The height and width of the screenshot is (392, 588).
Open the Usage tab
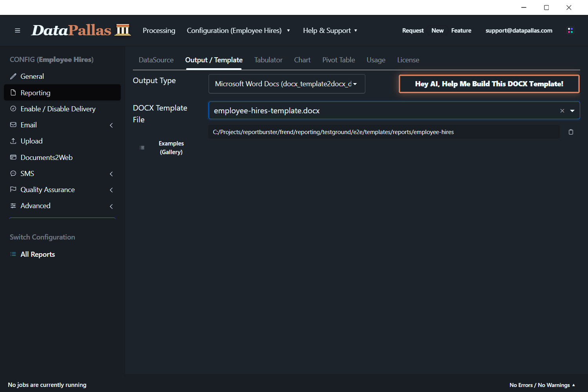click(x=376, y=60)
